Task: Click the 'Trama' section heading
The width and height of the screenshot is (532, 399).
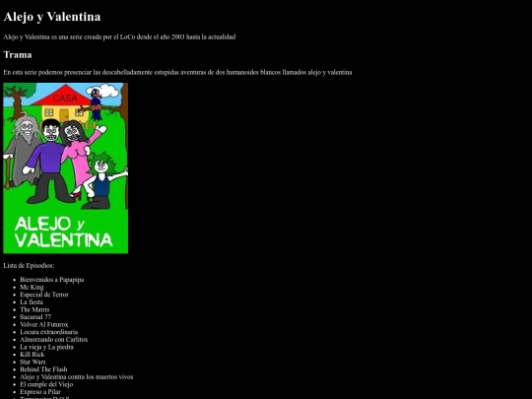Action: [18, 55]
